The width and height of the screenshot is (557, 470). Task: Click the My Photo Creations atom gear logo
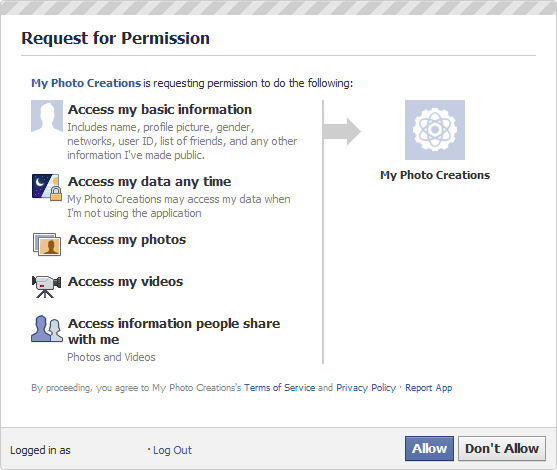[x=435, y=130]
